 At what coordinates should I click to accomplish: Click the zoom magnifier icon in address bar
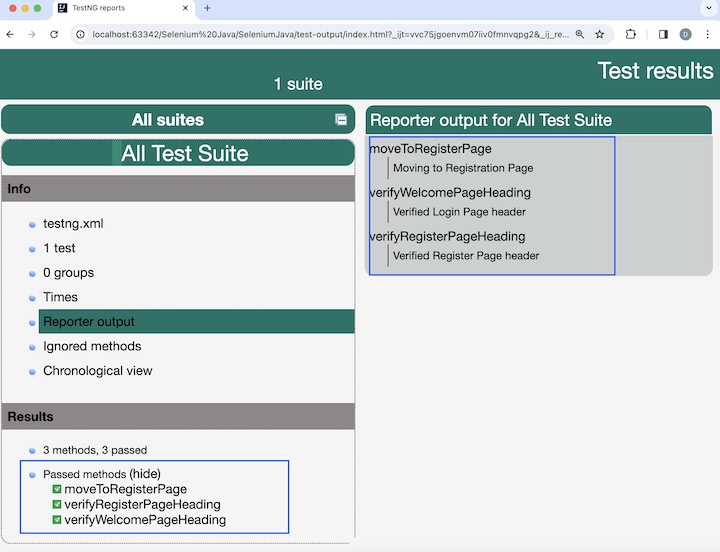coord(579,34)
